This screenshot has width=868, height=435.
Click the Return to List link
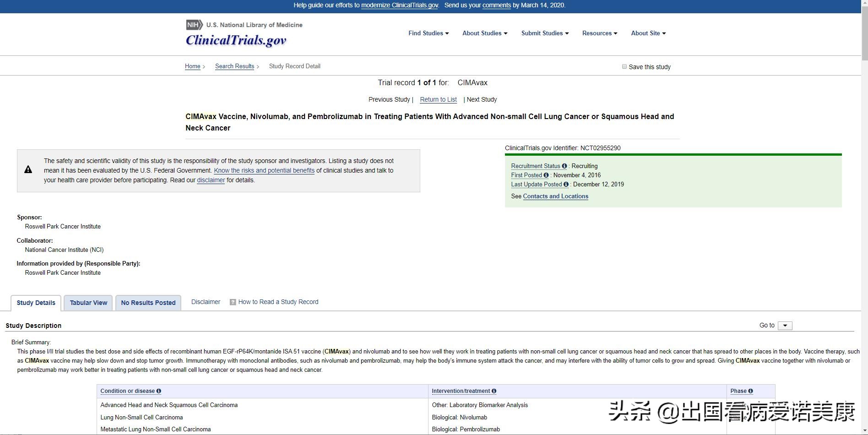coord(438,100)
